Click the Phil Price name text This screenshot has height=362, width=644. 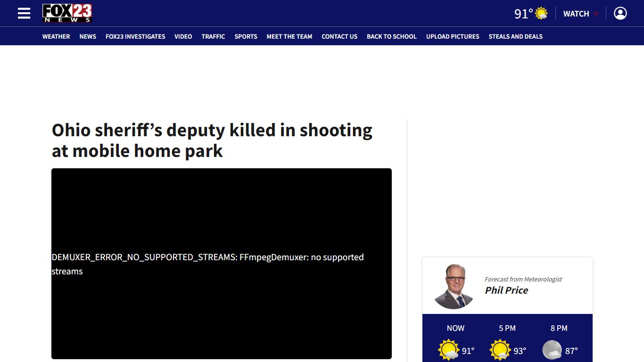[x=506, y=290]
